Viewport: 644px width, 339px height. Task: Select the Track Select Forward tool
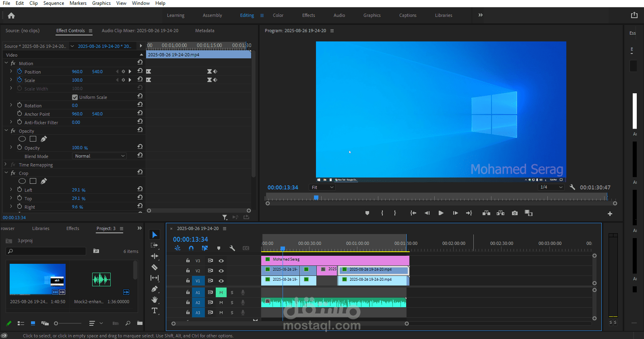click(x=155, y=245)
